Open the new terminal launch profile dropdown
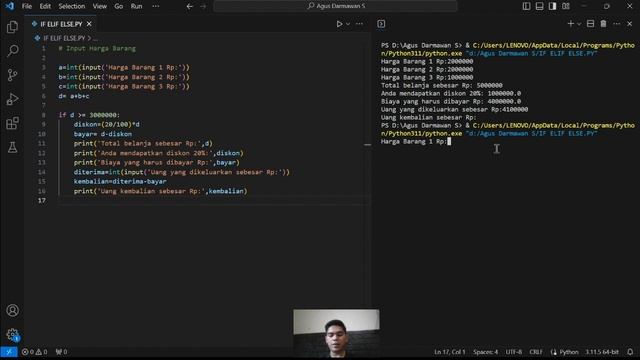Image resolution: width=640 pixels, height=360 pixels. click(579, 24)
